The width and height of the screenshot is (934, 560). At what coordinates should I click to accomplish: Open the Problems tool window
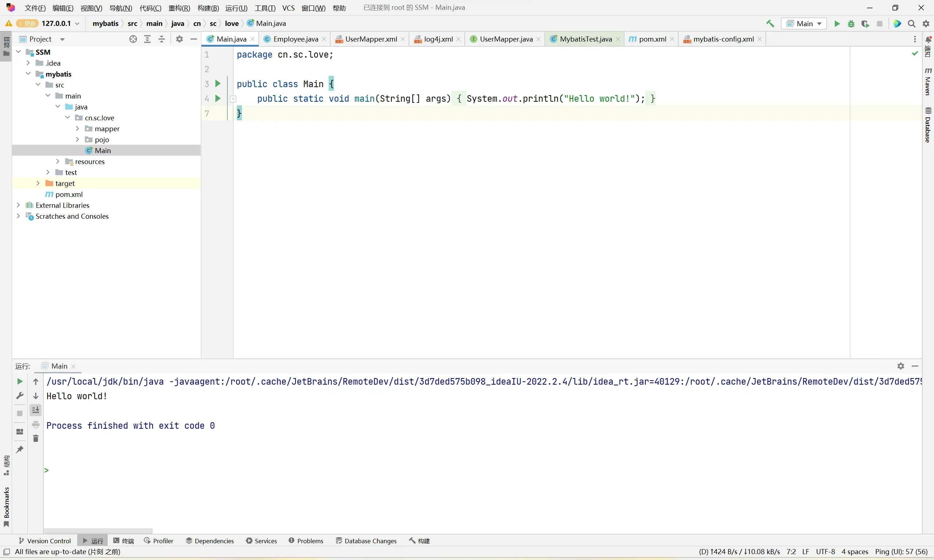306,541
